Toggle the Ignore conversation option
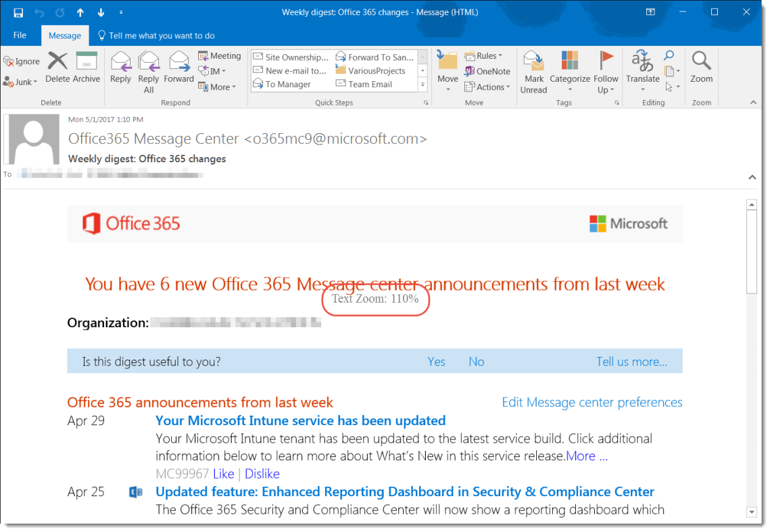 (21, 60)
